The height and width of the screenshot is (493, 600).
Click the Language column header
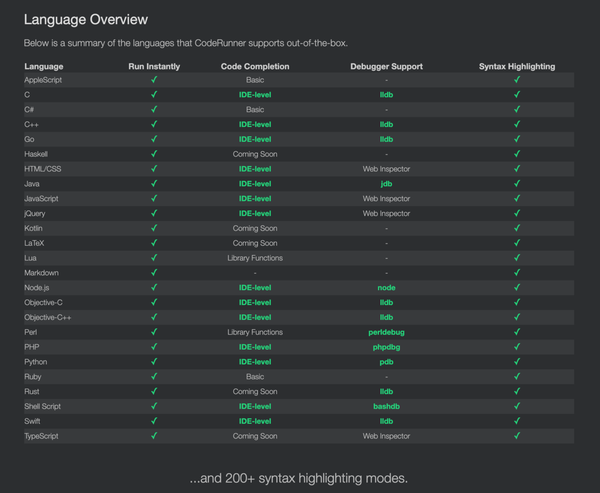point(44,66)
